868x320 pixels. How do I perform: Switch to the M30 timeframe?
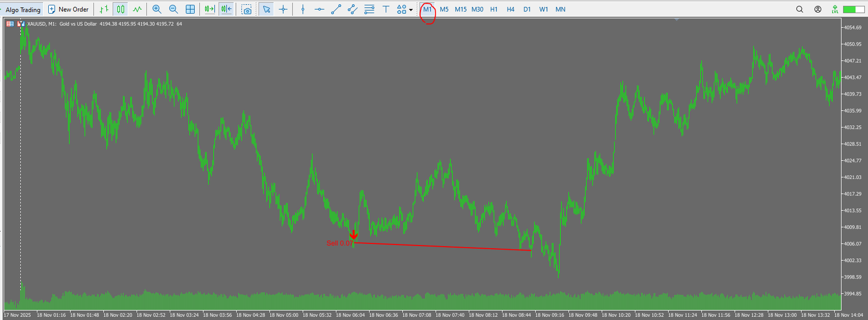(x=477, y=9)
